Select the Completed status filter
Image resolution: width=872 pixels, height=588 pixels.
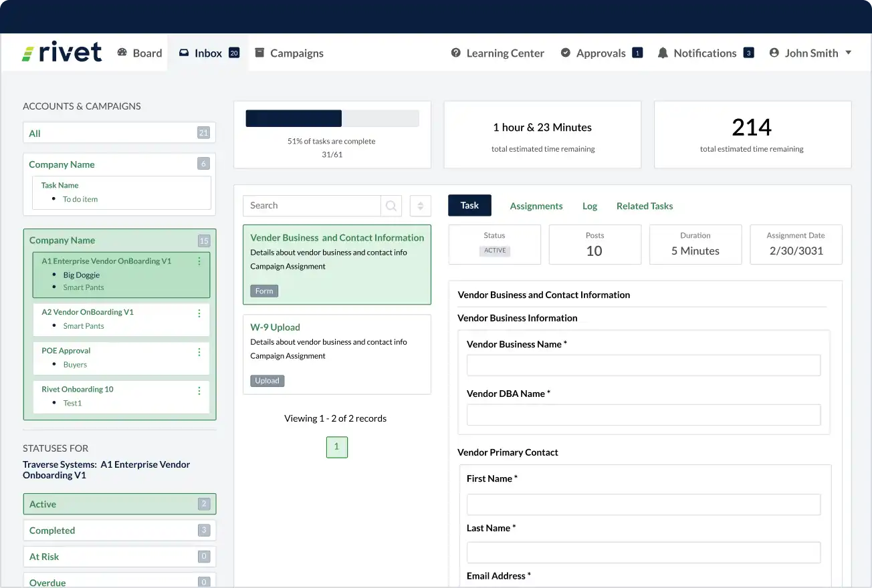(119, 530)
